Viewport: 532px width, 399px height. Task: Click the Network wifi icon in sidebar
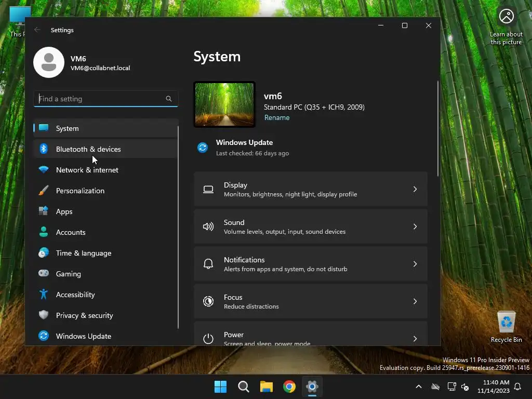44,169
